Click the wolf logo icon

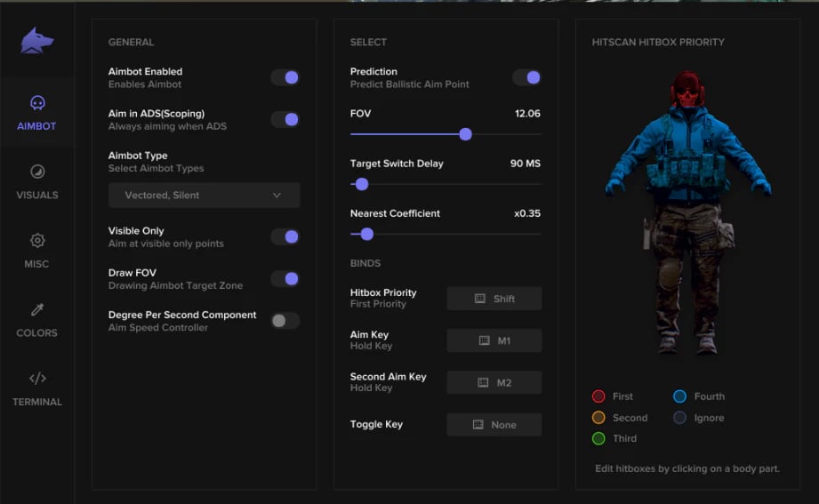click(36, 41)
